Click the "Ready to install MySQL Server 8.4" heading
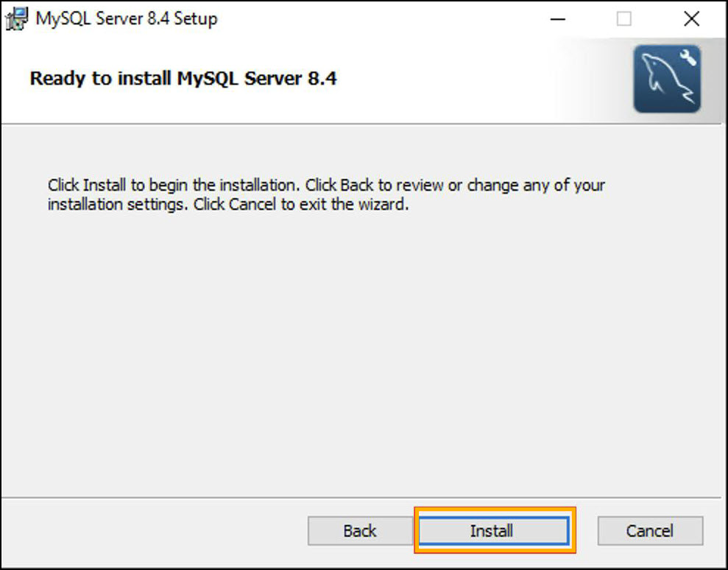Image resolution: width=728 pixels, height=570 pixels. point(183,79)
